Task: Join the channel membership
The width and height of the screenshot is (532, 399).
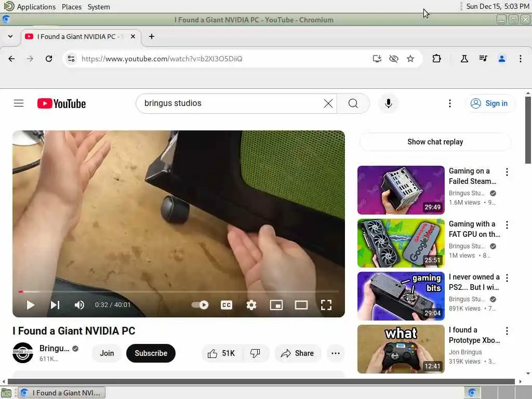Action: [x=107, y=353]
